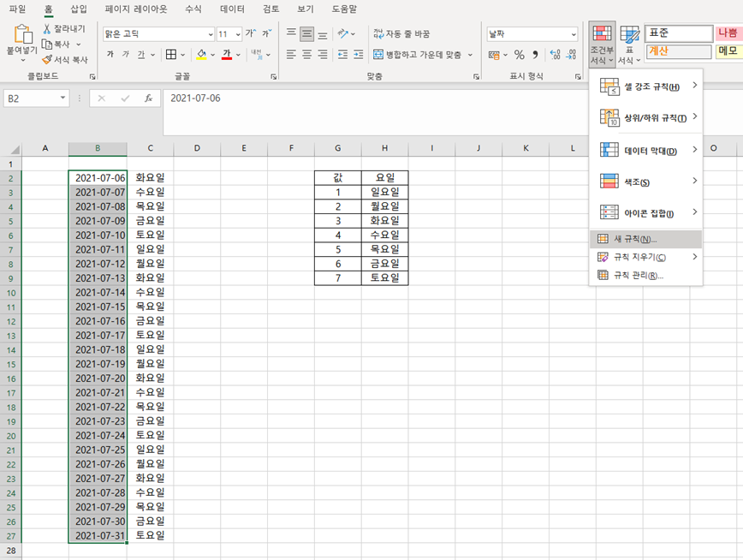This screenshot has height=560, width=743.
Task: Align text to the top
Action: coord(291,33)
